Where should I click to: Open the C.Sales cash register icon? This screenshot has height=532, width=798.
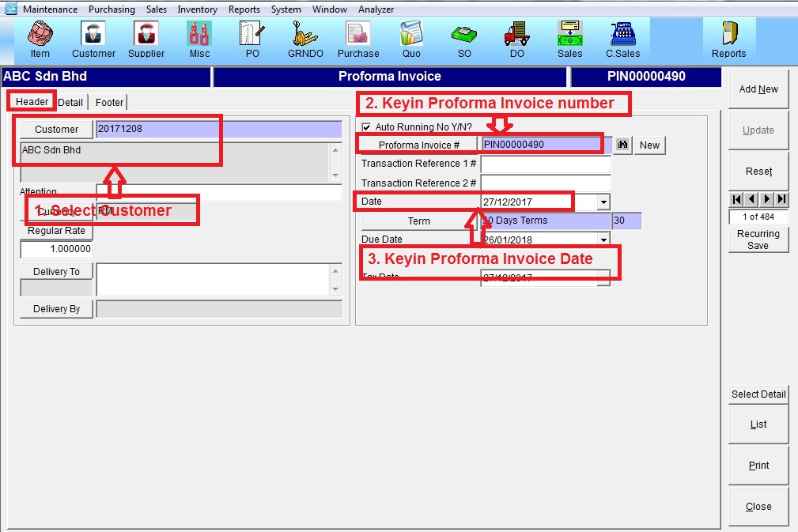coord(623,38)
